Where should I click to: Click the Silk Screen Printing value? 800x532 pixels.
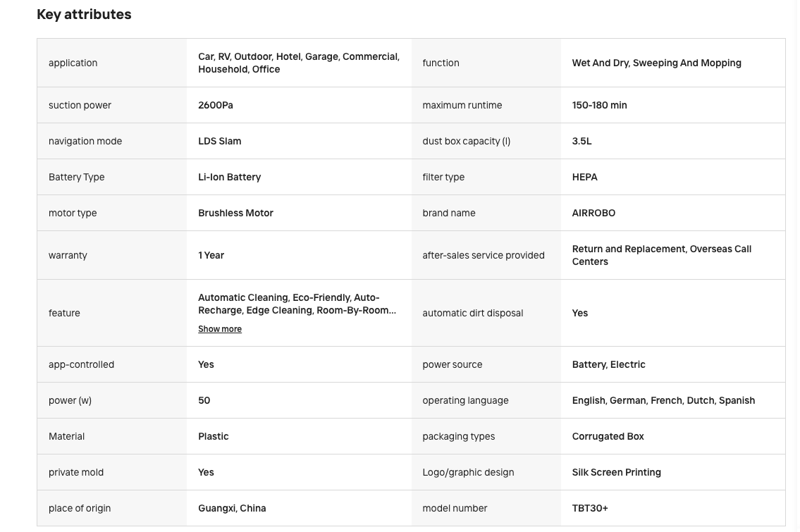616,472
